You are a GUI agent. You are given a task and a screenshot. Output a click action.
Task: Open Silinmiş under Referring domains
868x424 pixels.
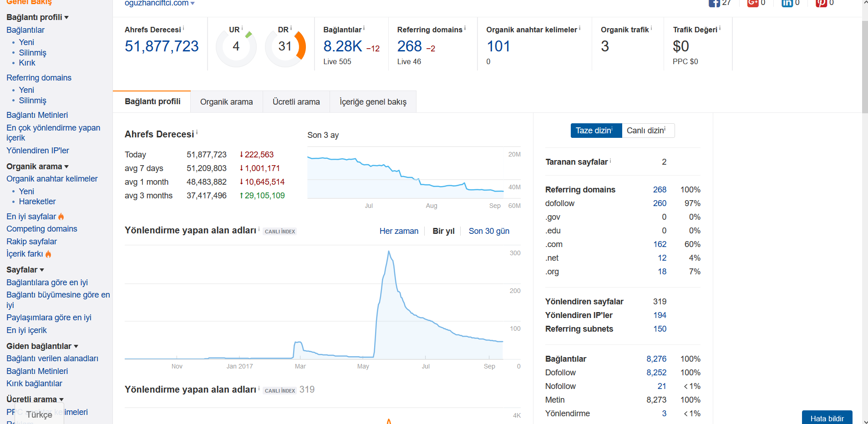(33, 101)
